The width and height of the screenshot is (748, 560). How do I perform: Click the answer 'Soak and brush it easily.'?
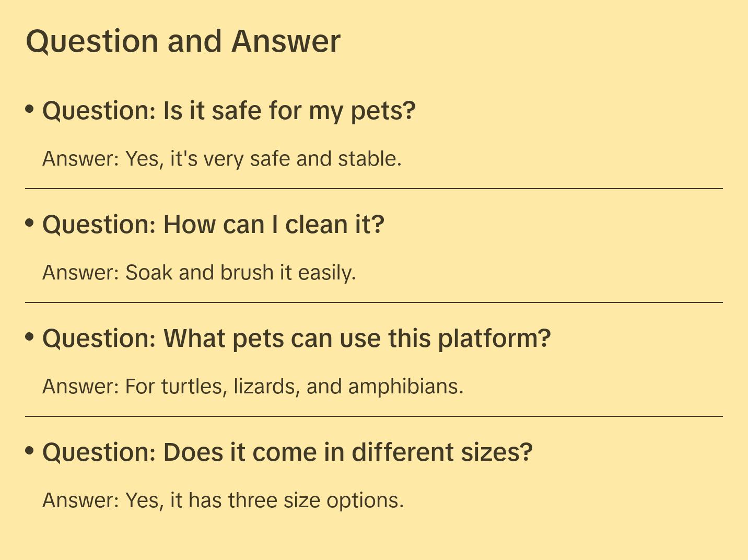click(x=199, y=273)
